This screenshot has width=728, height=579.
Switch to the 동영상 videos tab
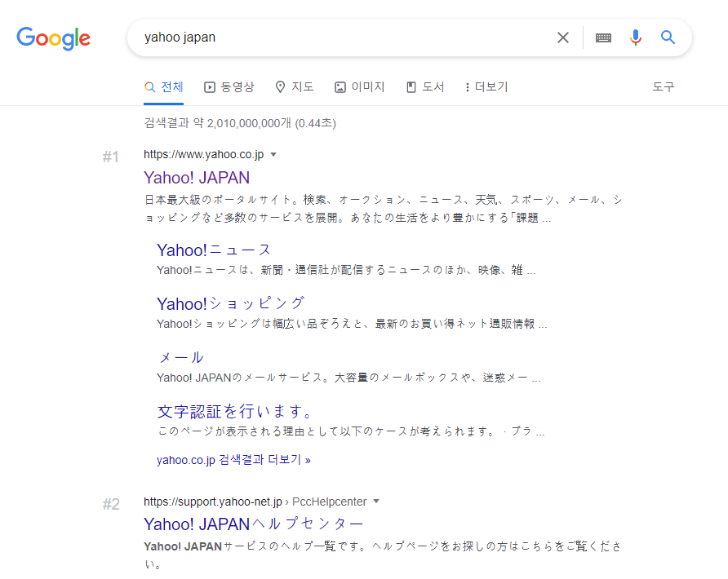point(229,87)
